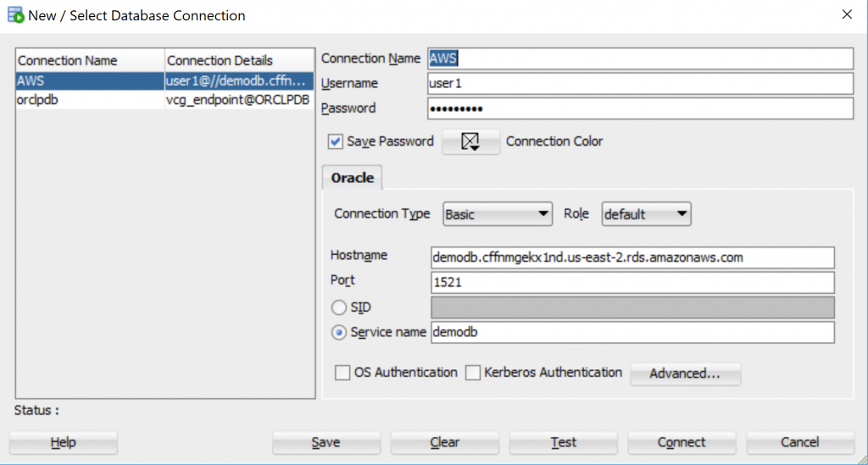
Task: Open the Role dropdown
Action: [646, 214]
